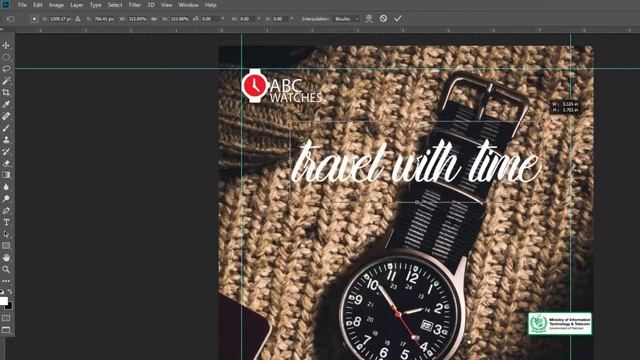Select the Move tool

tap(6, 45)
